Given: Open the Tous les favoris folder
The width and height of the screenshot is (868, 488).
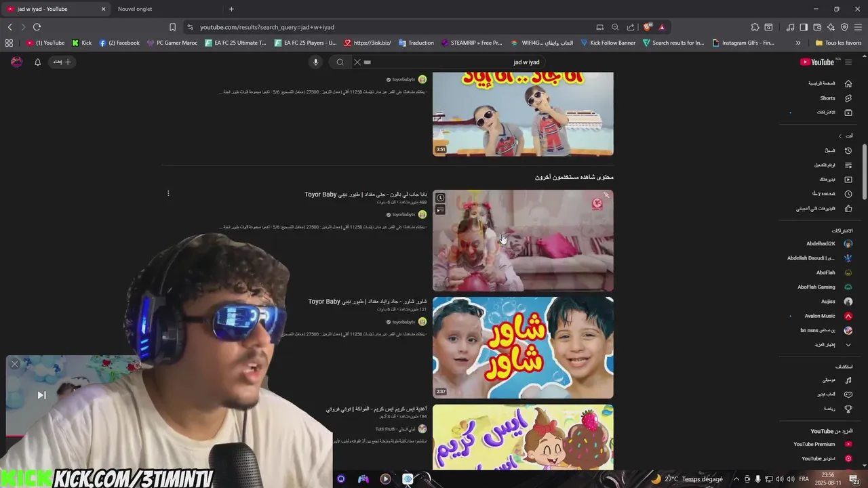Looking at the screenshot, I should (838, 43).
